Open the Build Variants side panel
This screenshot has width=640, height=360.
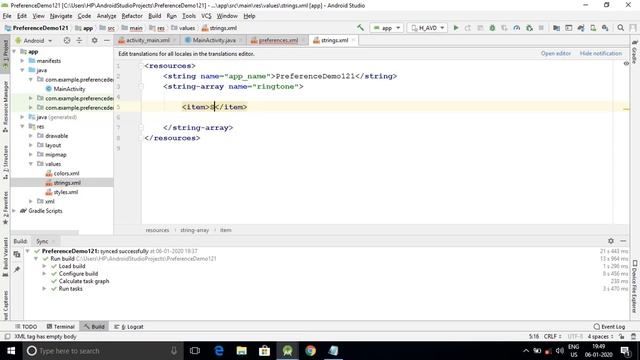click(5, 256)
